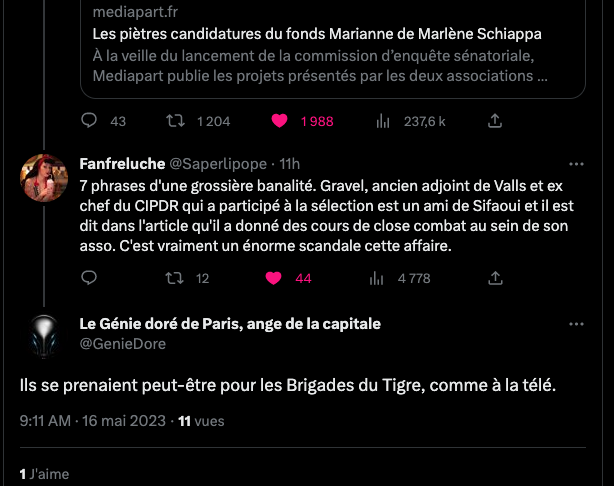
Task: Open Le Génie doré de Paris profile name
Action: [229, 324]
